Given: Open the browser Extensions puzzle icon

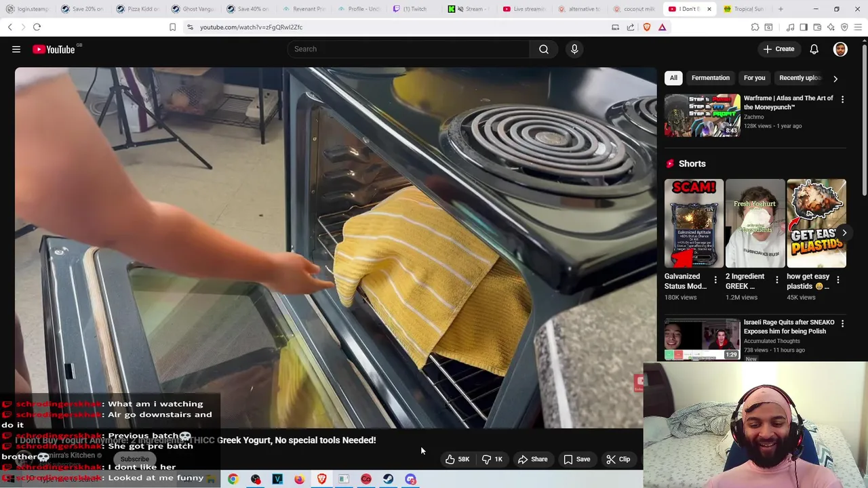Looking at the screenshot, I should [x=755, y=27].
